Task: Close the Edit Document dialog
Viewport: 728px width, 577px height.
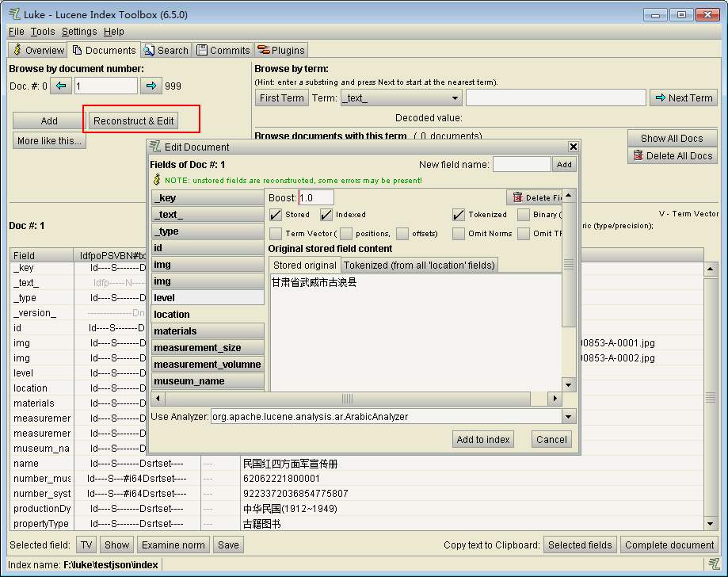Action: click(574, 147)
